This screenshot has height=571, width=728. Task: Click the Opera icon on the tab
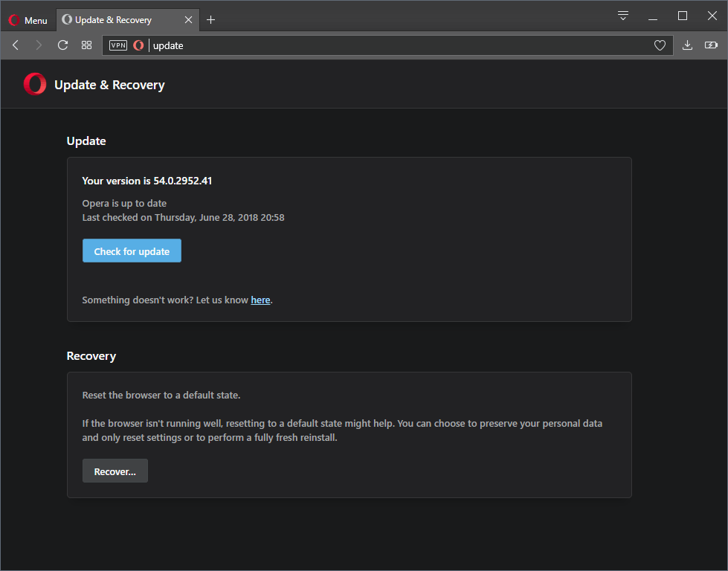click(67, 19)
